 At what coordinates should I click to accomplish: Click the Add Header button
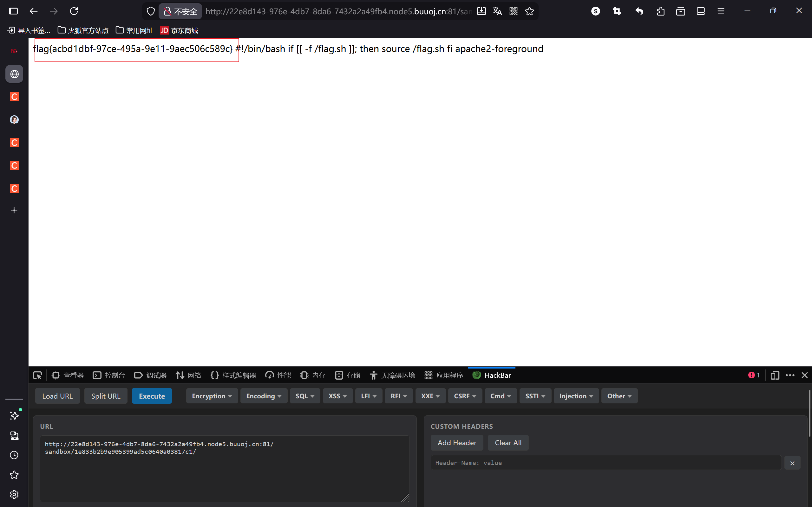(x=457, y=443)
